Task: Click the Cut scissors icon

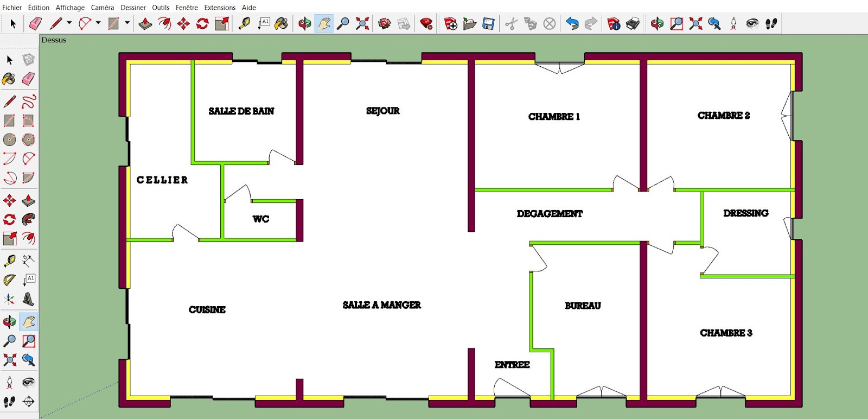Action: pos(511,23)
